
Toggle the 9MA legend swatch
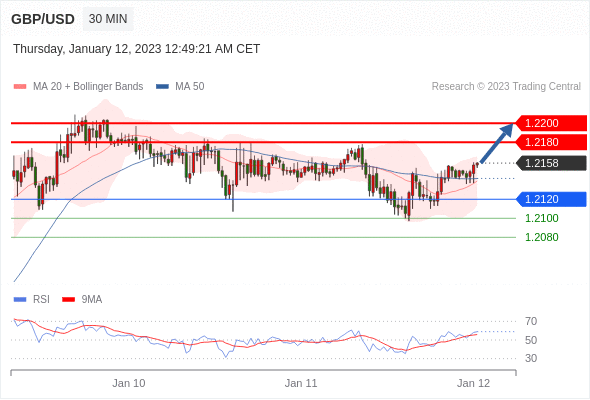click(68, 300)
